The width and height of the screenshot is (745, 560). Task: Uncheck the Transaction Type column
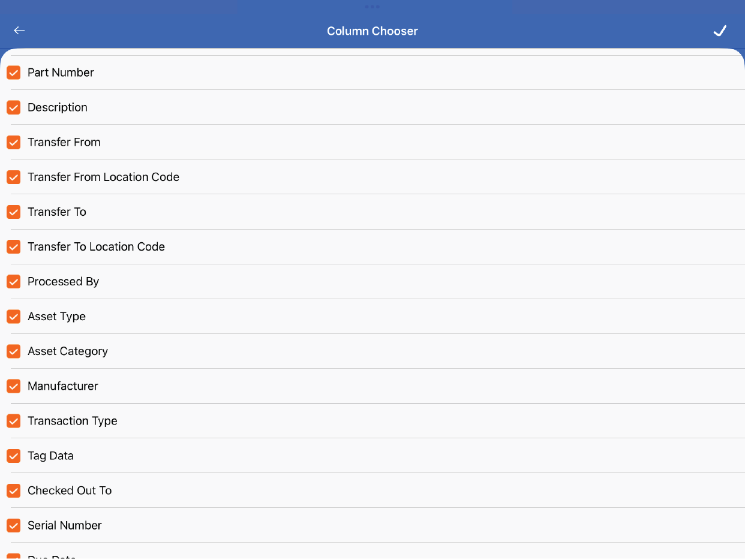coord(13,420)
